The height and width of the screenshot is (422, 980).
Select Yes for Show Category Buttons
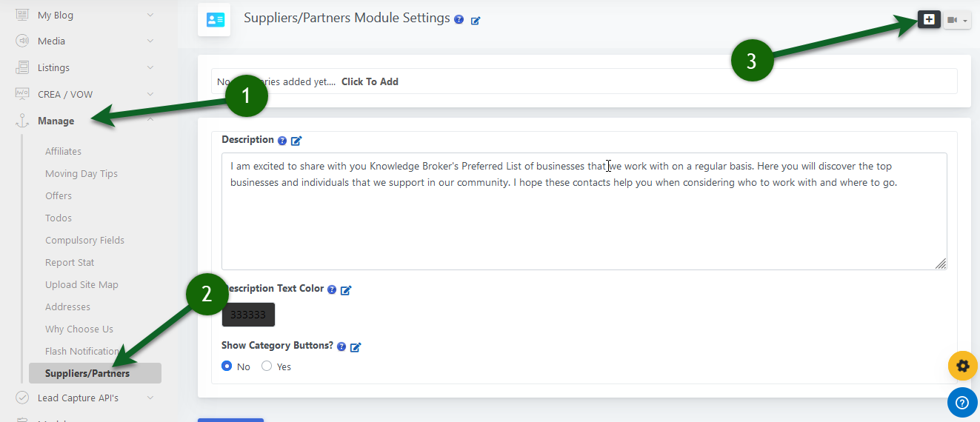267,366
